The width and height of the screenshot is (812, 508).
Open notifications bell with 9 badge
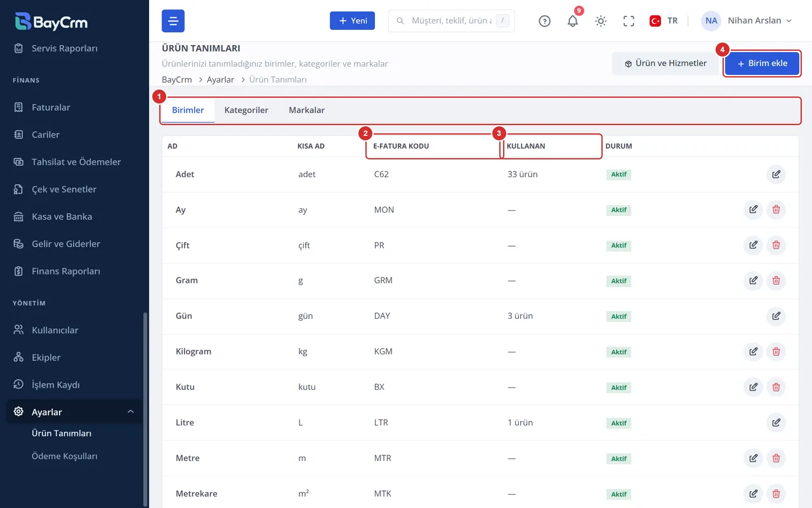click(x=573, y=21)
